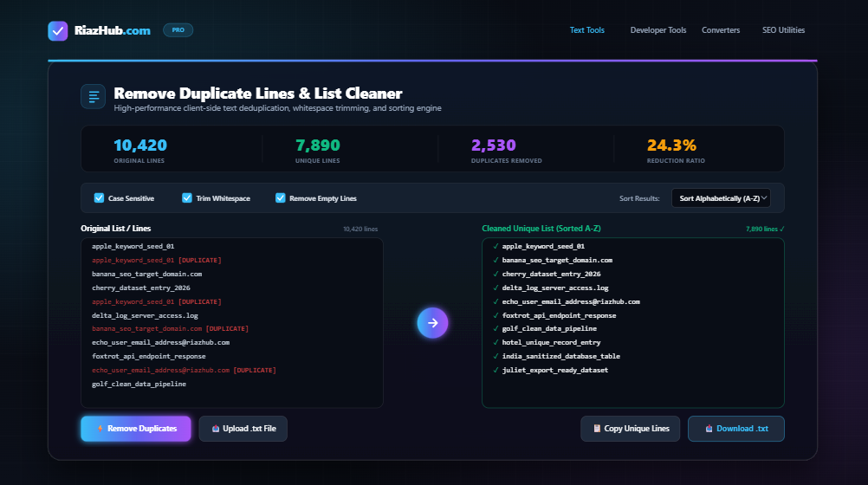Viewport: 868px width, 485px height.
Task: Click inside the Original List text area
Action: click(x=232, y=323)
